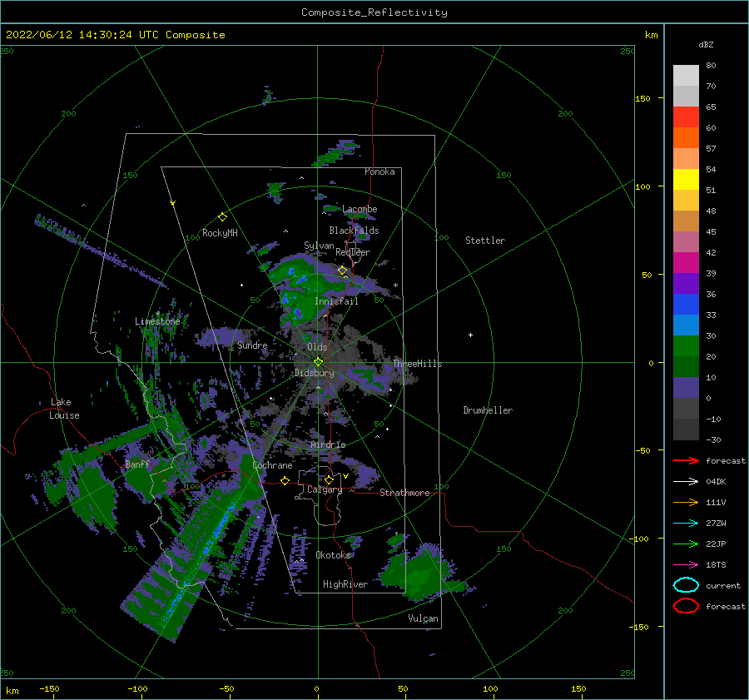Pick the purple 36 dBZ legend swatch
Screen dimensions: 749x700
[x=686, y=283]
